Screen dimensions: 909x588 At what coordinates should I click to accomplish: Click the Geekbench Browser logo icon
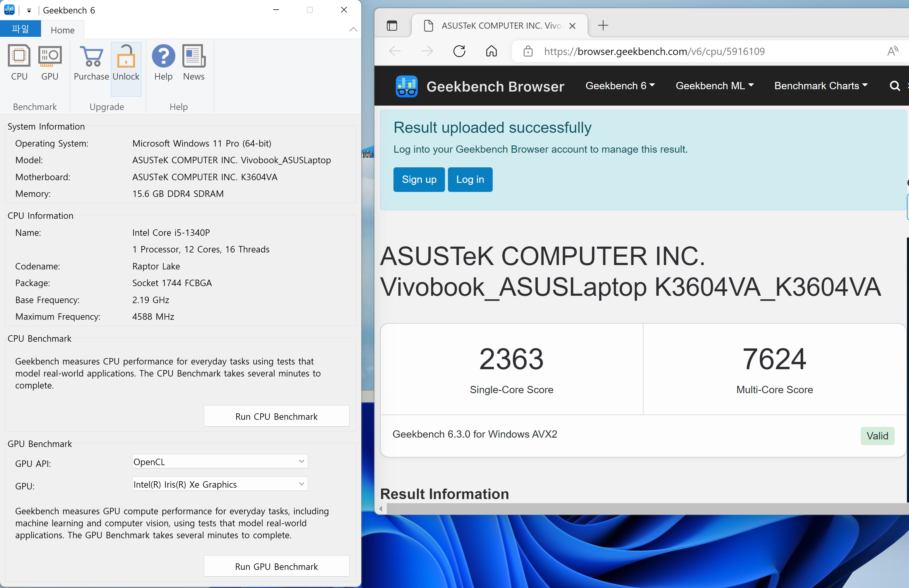(406, 86)
